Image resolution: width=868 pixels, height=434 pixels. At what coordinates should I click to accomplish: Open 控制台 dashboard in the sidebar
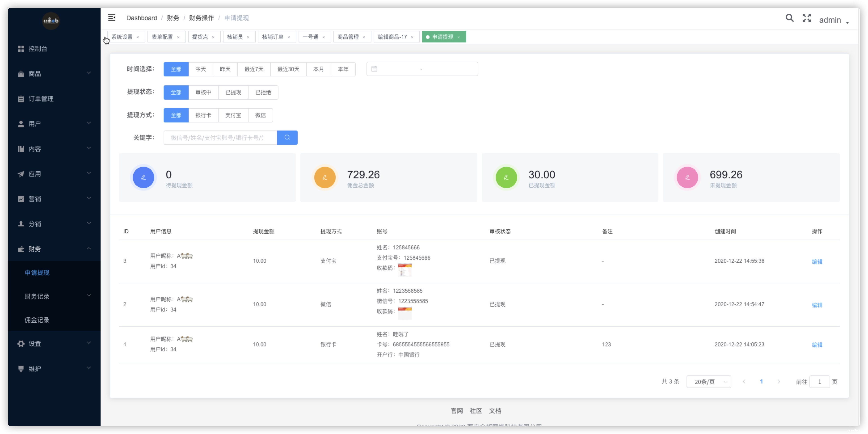point(38,49)
